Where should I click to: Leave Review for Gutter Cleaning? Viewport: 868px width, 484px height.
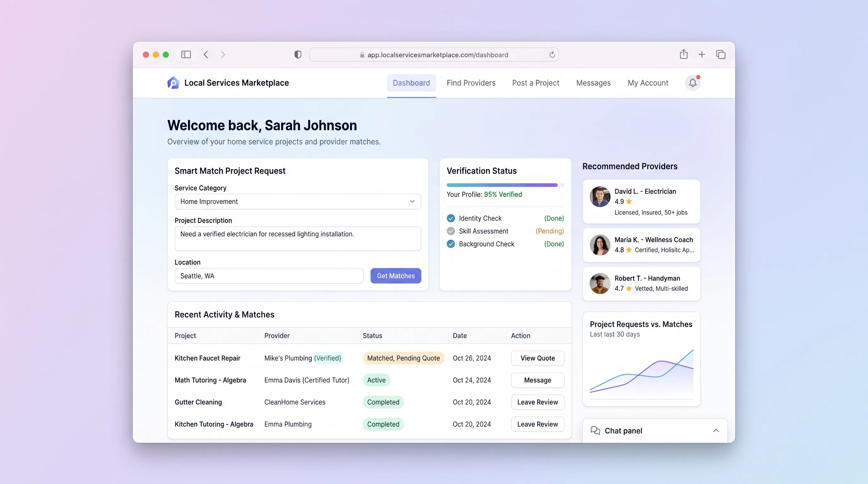pos(537,402)
